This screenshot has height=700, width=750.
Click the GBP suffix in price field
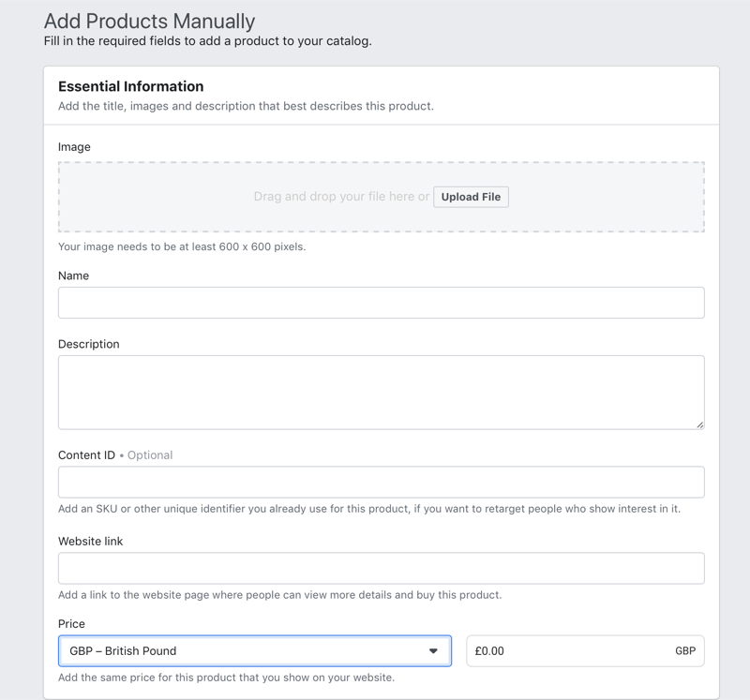coord(685,651)
